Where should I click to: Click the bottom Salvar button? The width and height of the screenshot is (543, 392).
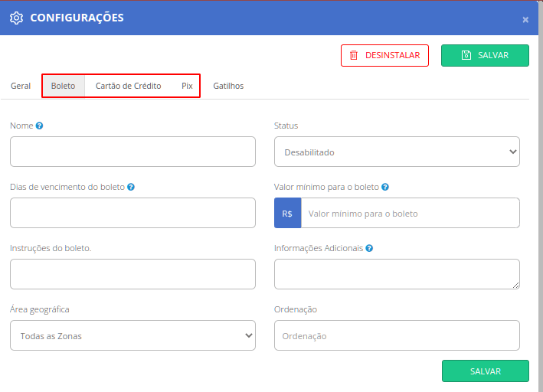point(485,371)
